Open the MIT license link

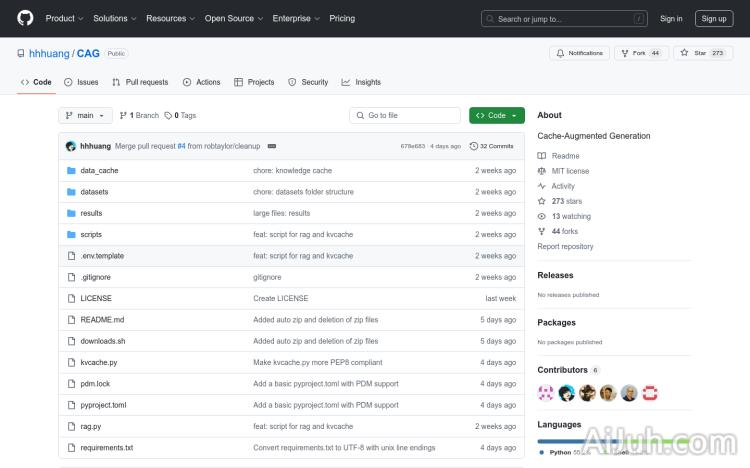coord(570,171)
